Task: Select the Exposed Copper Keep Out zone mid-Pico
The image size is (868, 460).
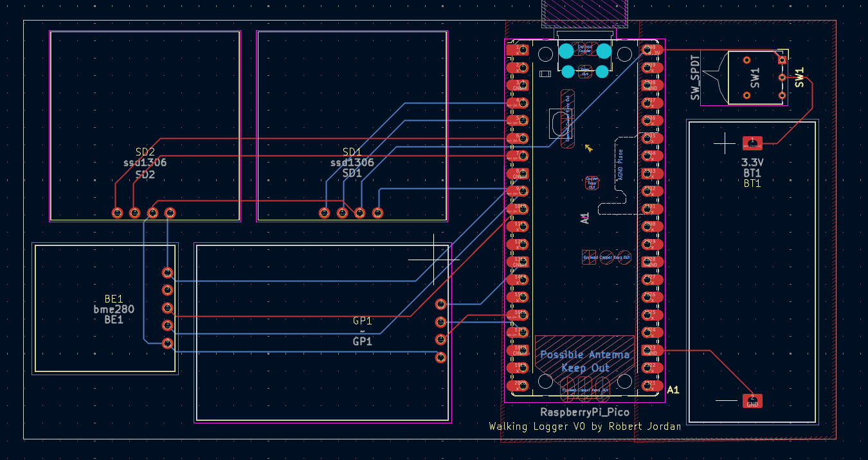Action: tap(607, 256)
